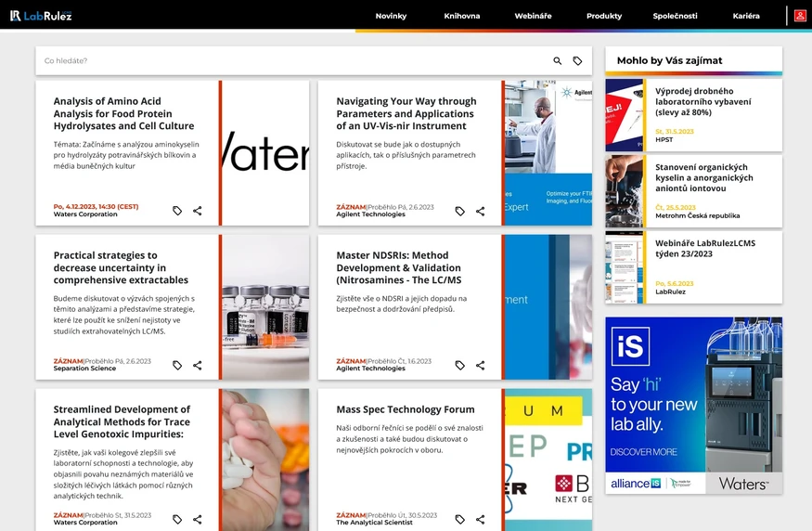
Task: Share the Mass Spec Technology Forum
Action: (480, 519)
